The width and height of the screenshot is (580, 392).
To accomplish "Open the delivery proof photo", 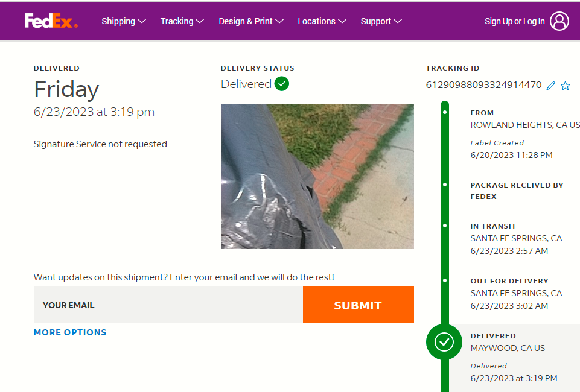I will pyautogui.click(x=317, y=177).
